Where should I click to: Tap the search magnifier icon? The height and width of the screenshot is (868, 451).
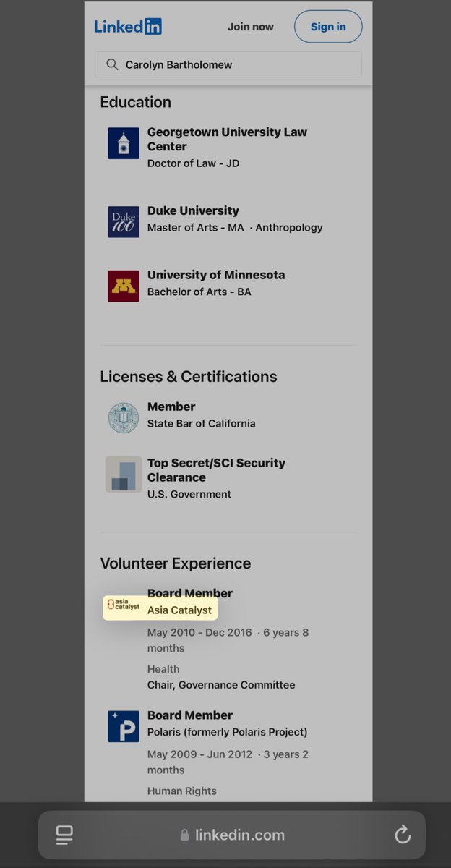tap(112, 64)
